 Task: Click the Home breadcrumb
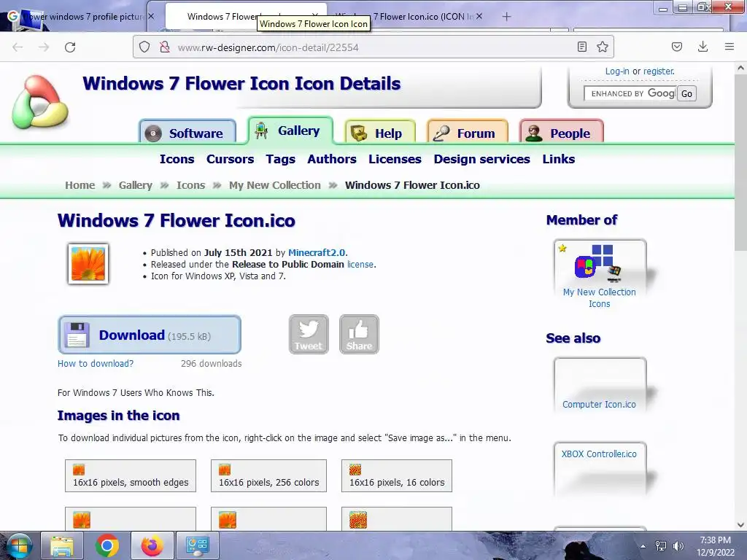click(80, 185)
